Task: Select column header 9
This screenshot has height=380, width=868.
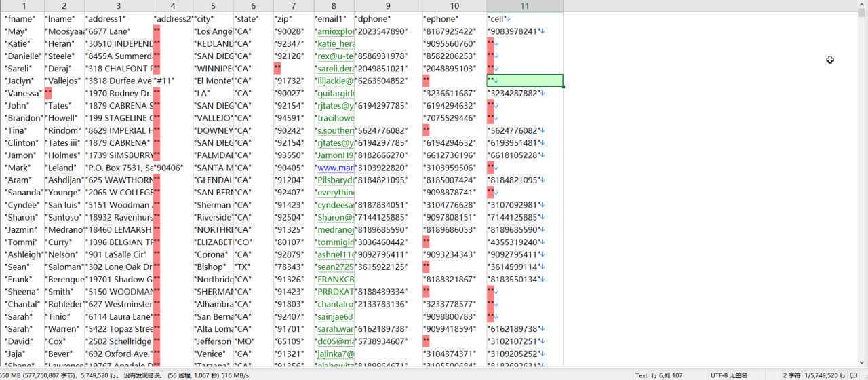Action: click(388, 6)
